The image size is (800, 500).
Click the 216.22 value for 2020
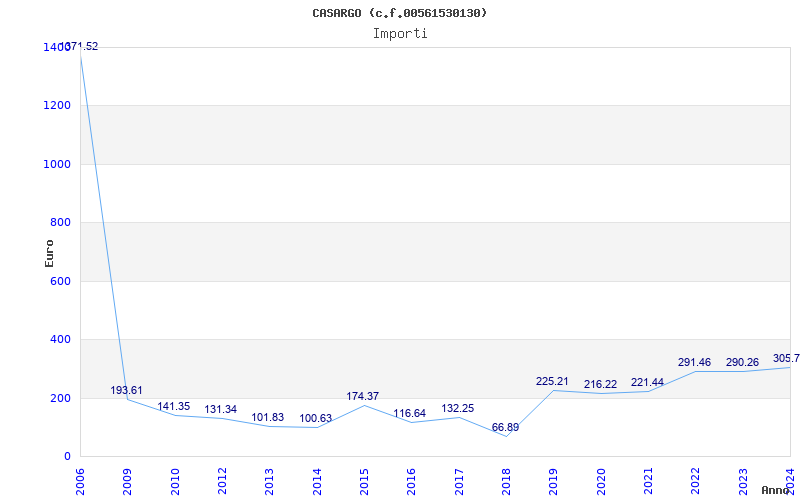600,384
